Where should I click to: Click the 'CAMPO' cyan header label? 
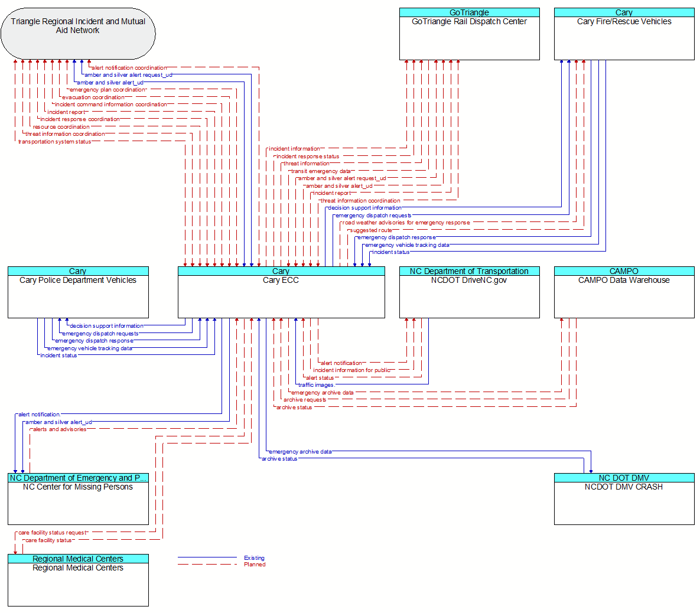(x=624, y=271)
